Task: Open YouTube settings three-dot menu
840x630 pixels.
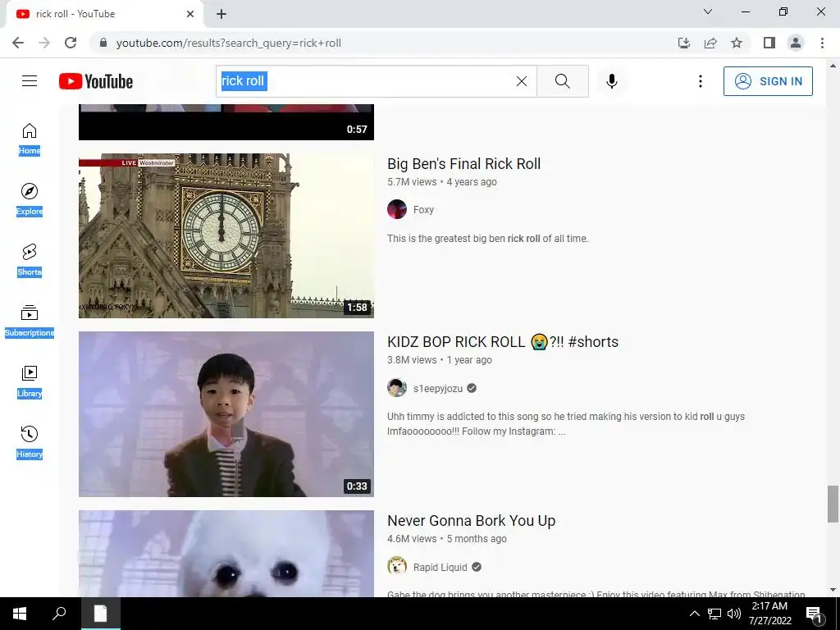Action: (x=701, y=81)
